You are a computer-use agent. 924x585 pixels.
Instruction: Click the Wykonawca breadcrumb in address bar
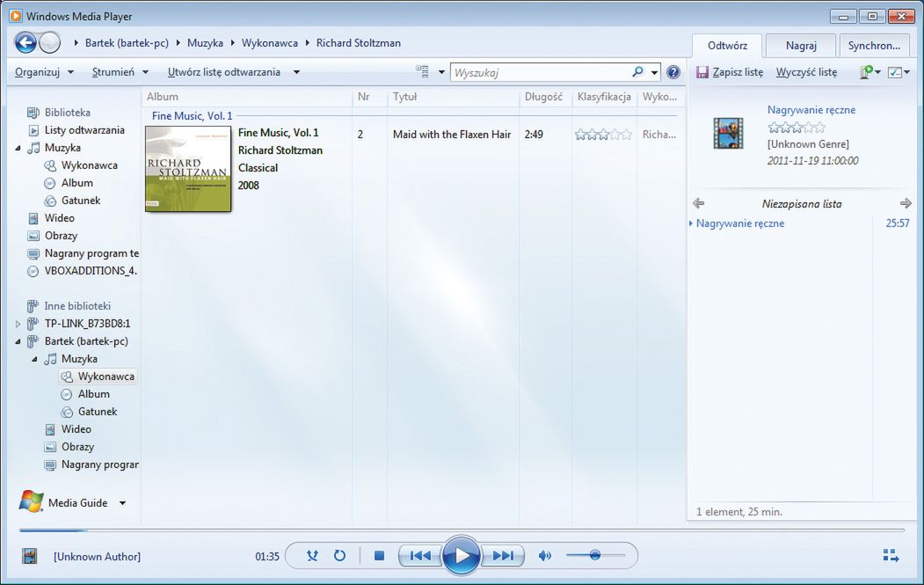pos(269,43)
